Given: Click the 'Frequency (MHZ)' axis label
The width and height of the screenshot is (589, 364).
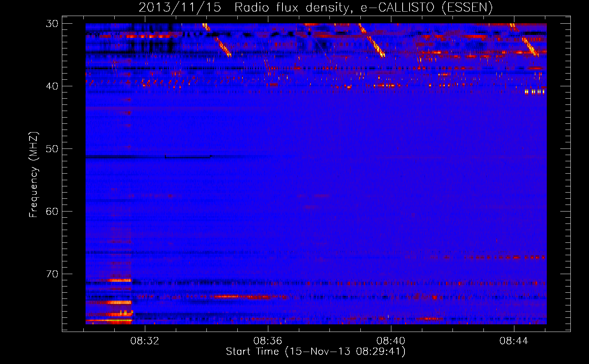Looking at the screenshot, I should pyautogui.click(x=33, y=175).
